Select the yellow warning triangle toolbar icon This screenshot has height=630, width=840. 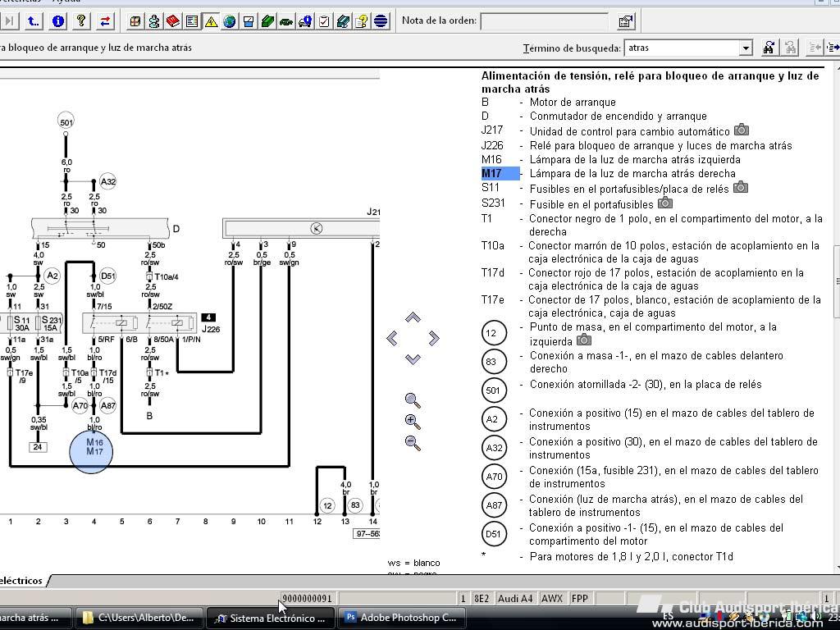click(211, 21)
